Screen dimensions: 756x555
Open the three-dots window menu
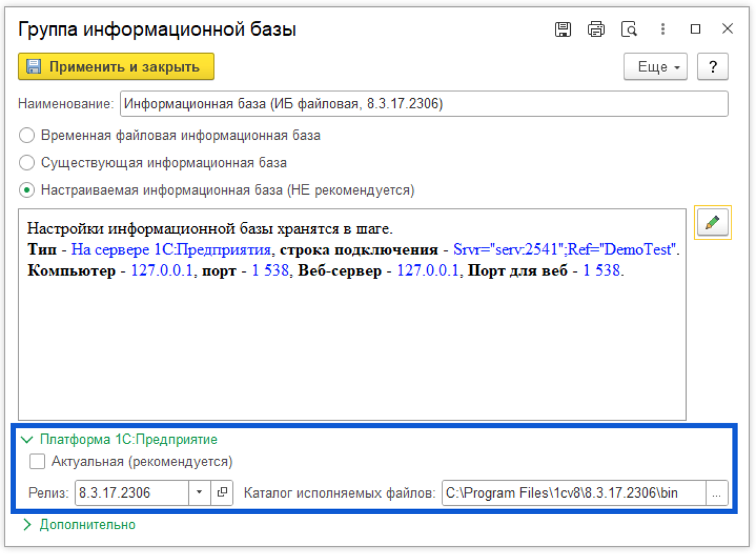point(663,29)
